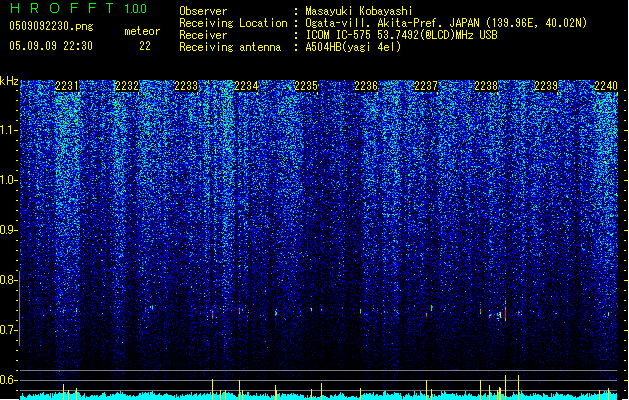Click the A504HB(yagi 4el) antenna text
This screenshot has width=629, height=400.
(x=353, y=47)
